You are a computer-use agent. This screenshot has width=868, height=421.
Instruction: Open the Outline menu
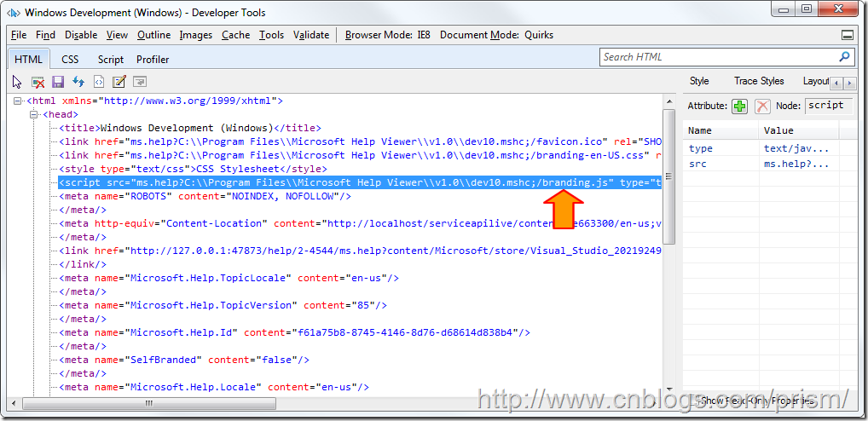point(153,35)
